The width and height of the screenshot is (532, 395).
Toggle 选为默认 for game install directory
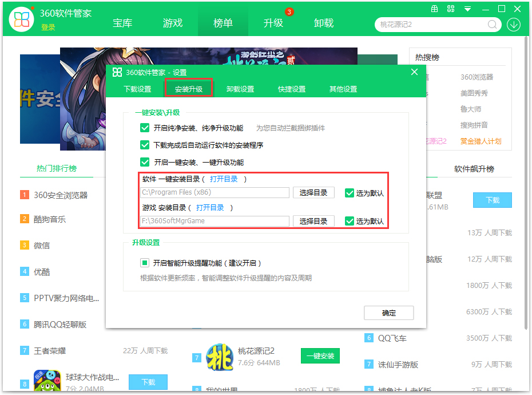tap(350, 221)
